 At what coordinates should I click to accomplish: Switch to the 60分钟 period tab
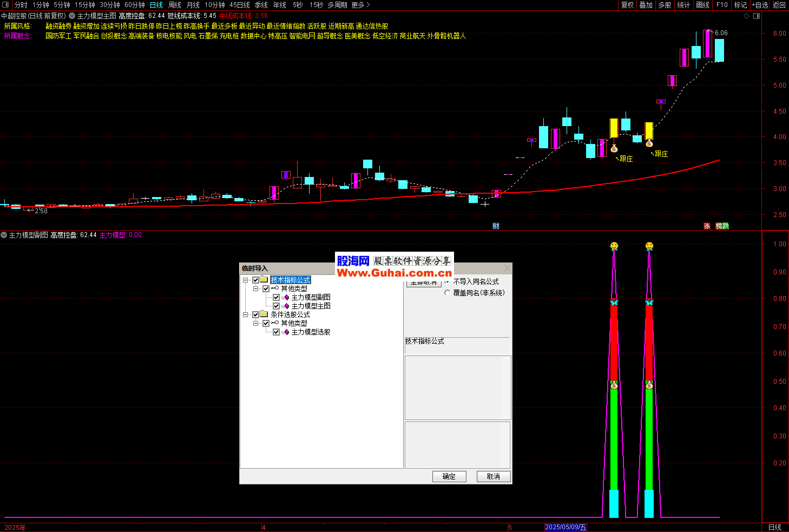(135, 5)
